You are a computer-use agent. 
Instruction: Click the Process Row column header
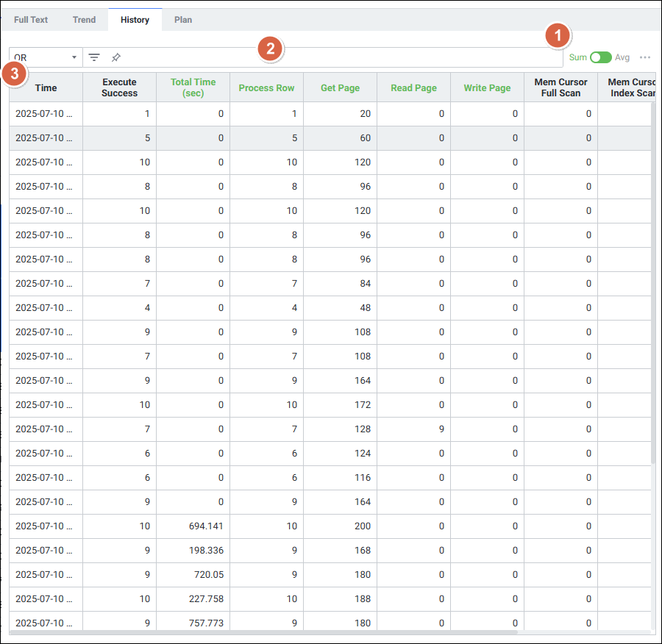(x=266, y=87)
